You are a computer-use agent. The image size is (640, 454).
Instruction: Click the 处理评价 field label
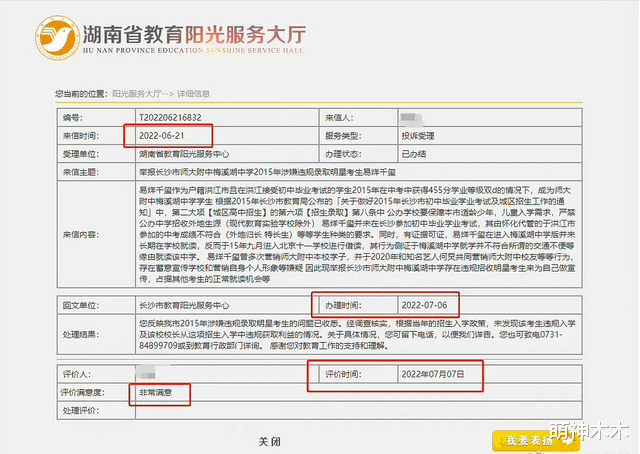[x=81, y=410]
